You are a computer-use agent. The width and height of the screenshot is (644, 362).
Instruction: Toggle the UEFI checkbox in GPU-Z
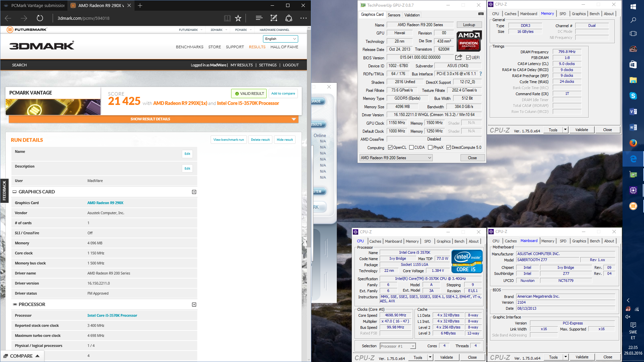click(468, 58)
